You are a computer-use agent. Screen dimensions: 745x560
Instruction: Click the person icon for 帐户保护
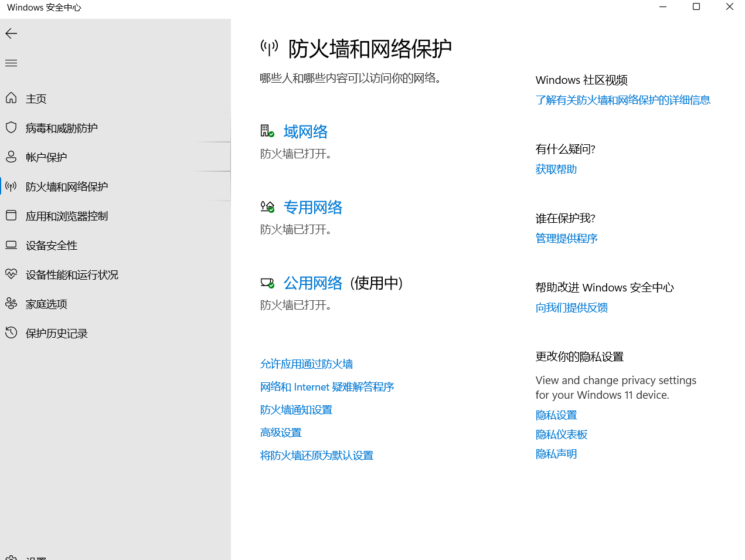pos(11,157)
